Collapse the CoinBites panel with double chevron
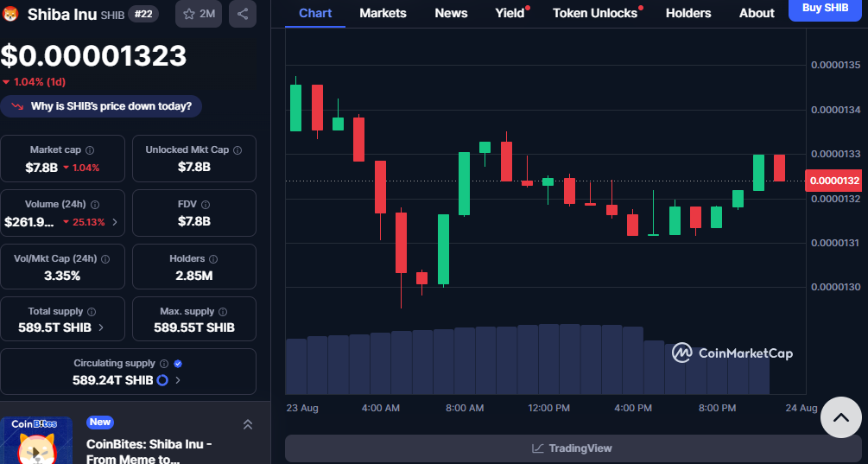 coord(248,425)
